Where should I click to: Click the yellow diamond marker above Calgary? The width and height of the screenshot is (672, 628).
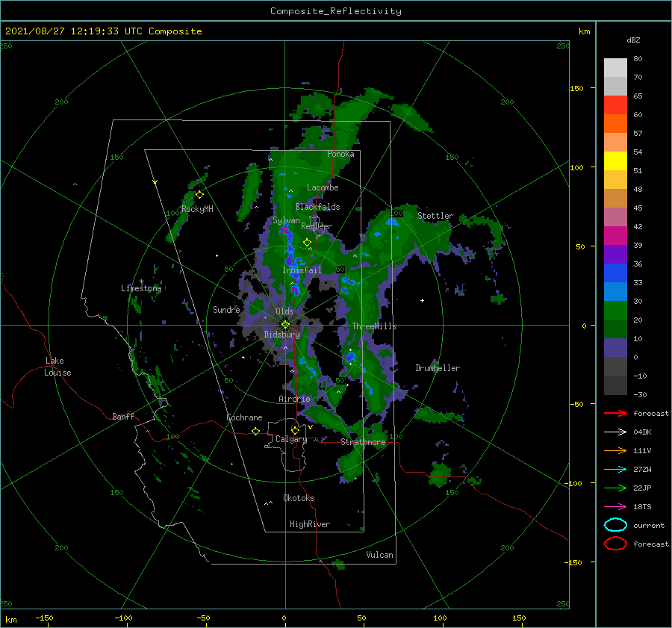(295, 430)
